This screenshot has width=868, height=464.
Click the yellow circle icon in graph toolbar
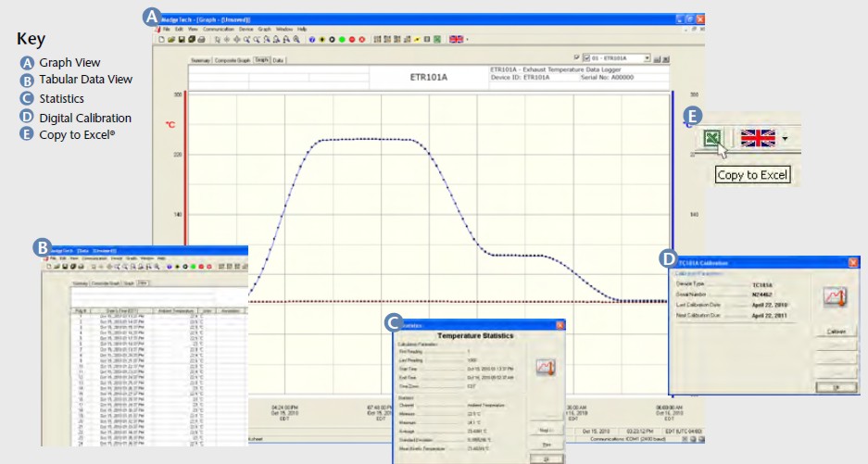(x=322, y=39)
